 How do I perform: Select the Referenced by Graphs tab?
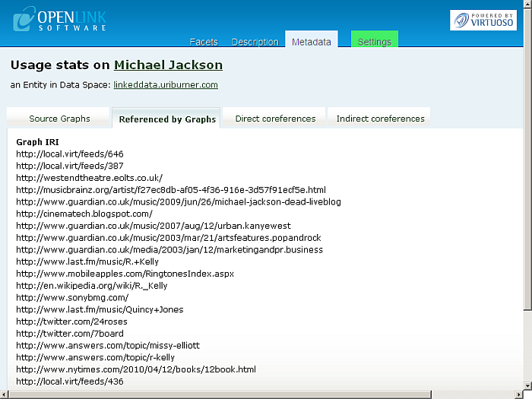coord(167,119)
